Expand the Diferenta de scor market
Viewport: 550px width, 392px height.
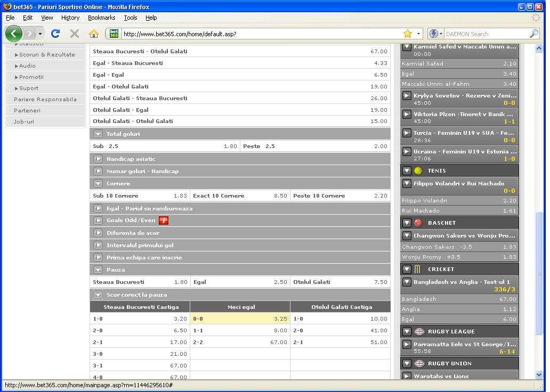tap(98, 233)
